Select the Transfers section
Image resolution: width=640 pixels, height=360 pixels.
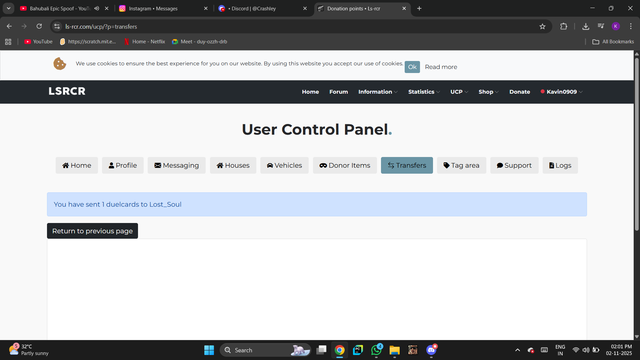(x=407, y=165)
